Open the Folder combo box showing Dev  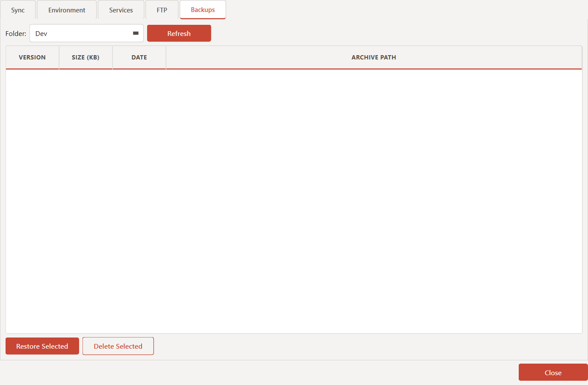click(x=81, y=33)
